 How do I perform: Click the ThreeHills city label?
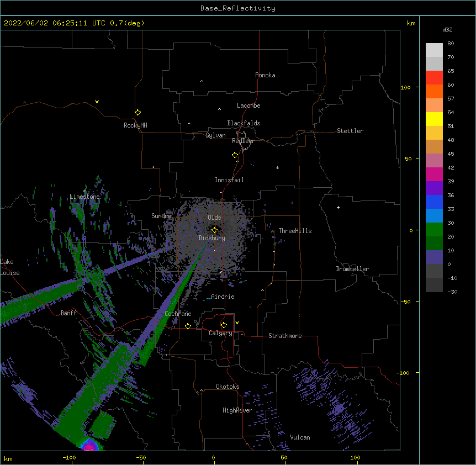coord(295,231)
